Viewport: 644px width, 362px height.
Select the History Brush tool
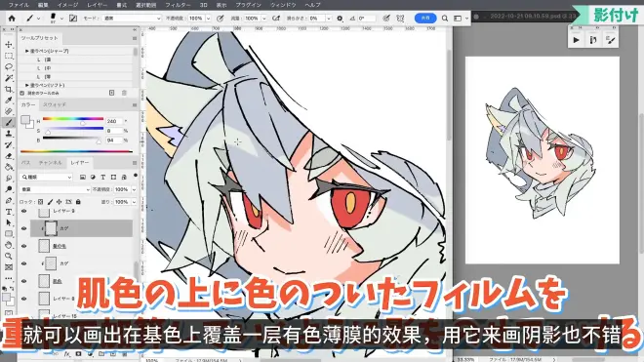pos(9,144)
